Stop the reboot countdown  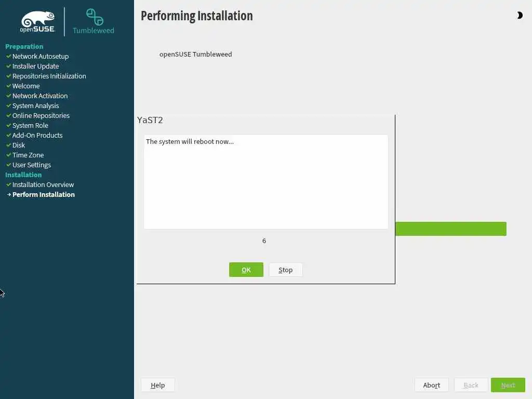(285, 270)
